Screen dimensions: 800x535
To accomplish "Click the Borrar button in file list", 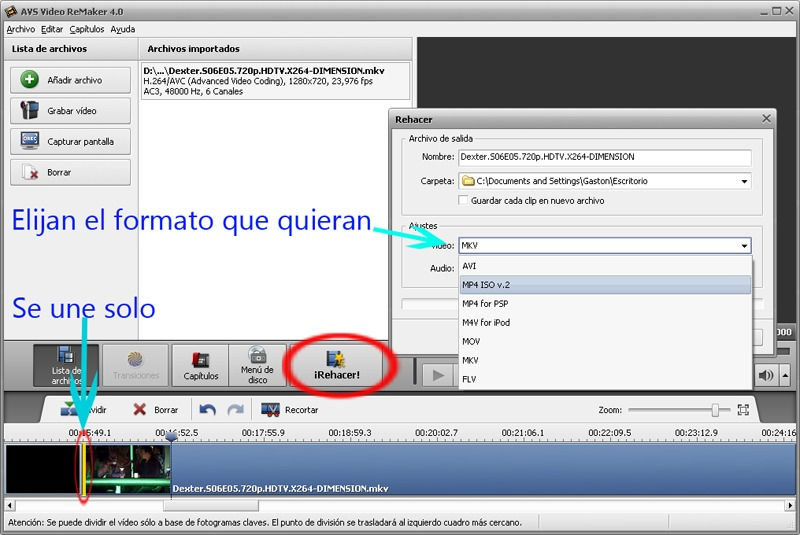I will pyautogui.click(x=70, y=172).
